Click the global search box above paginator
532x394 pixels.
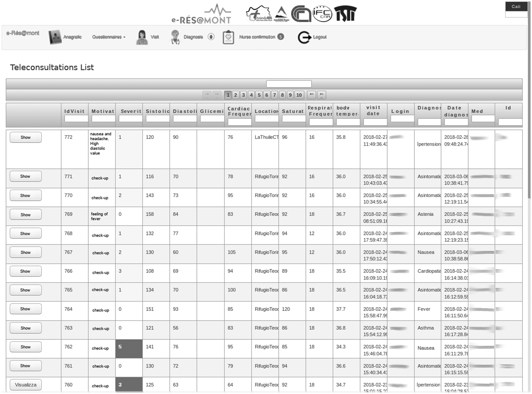289,84
